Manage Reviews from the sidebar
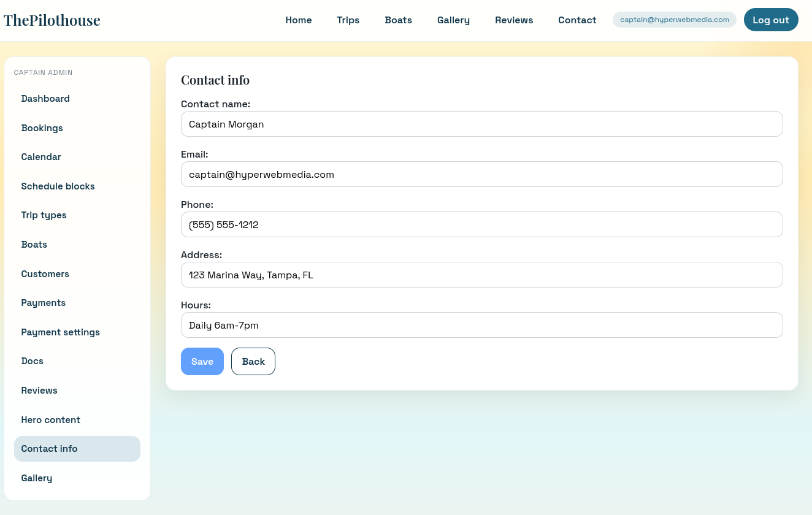 [x=39, y=391]
